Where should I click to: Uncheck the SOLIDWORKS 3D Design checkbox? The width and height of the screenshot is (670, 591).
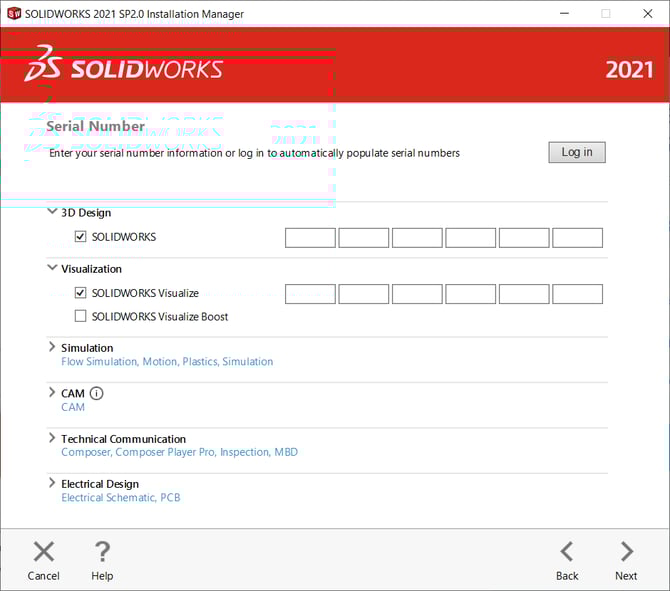click(x=81, y=237)
